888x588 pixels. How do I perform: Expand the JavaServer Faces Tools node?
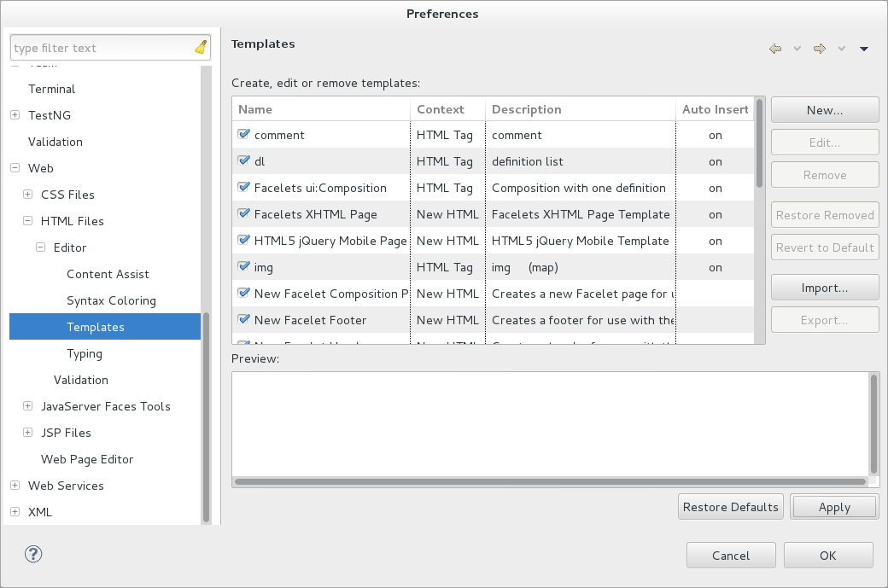[26, 406]
